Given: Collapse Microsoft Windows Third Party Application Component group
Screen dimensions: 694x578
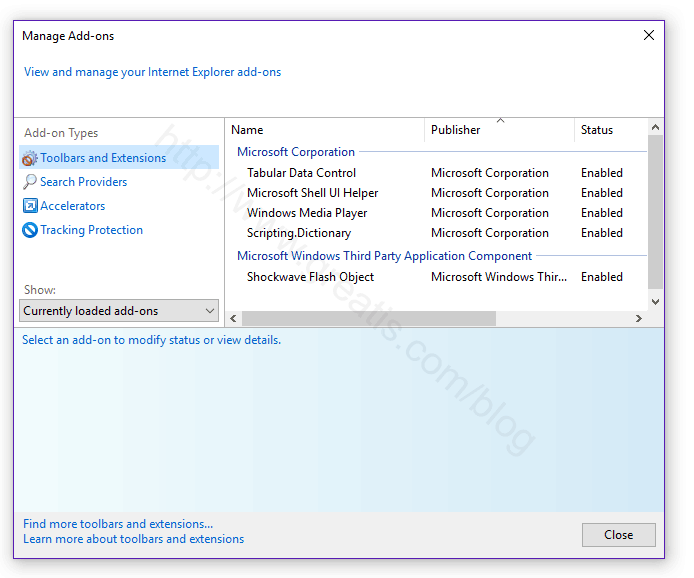Looking at the screenshot, I should (384, 256).
